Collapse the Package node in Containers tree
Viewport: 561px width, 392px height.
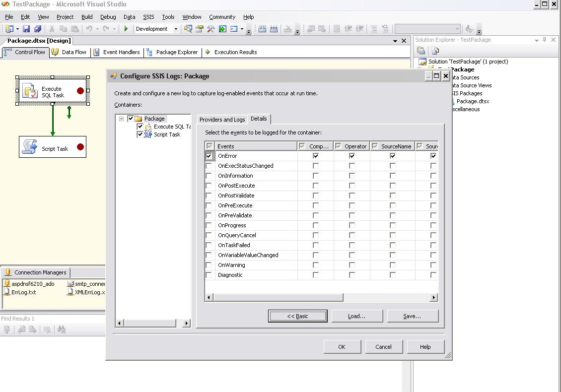(x=121, y=119)
